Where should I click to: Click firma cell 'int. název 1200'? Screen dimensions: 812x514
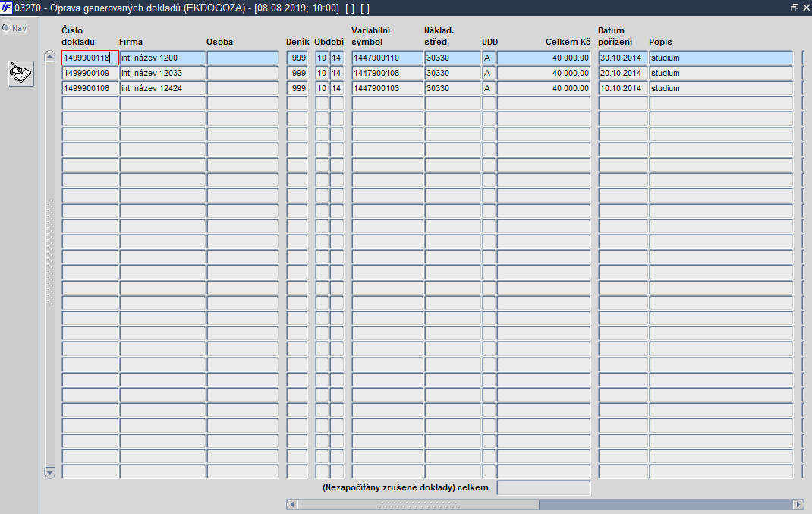click(x=162, y=58)
